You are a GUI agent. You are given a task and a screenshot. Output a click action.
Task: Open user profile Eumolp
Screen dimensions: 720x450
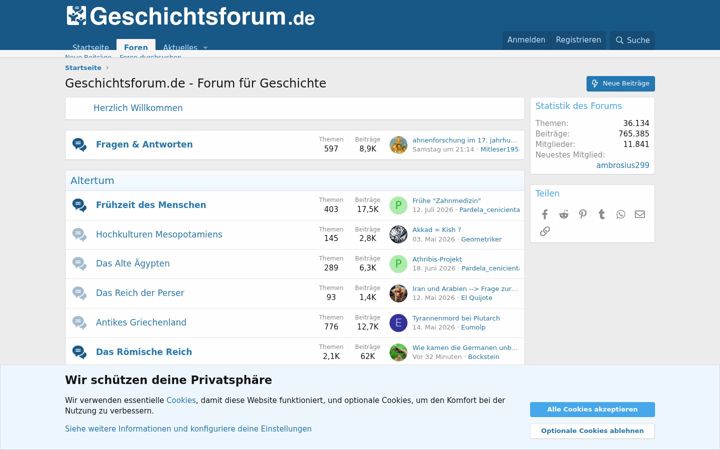[473, 327]
